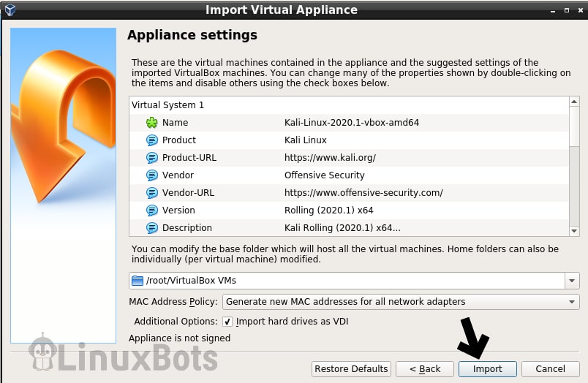Click the Vendor row speech-bubble icon
Viewport: 588px width, 383px height.
(152, 175)
